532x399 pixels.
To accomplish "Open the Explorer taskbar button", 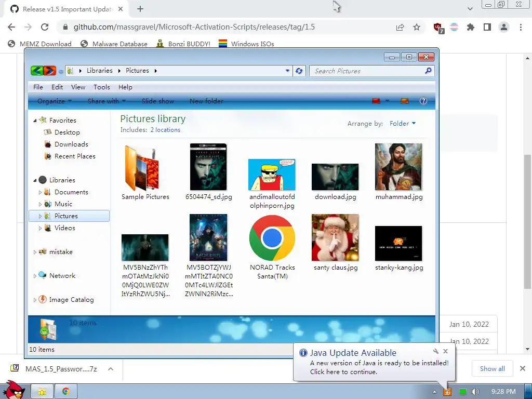I will (x=42, y=392).
